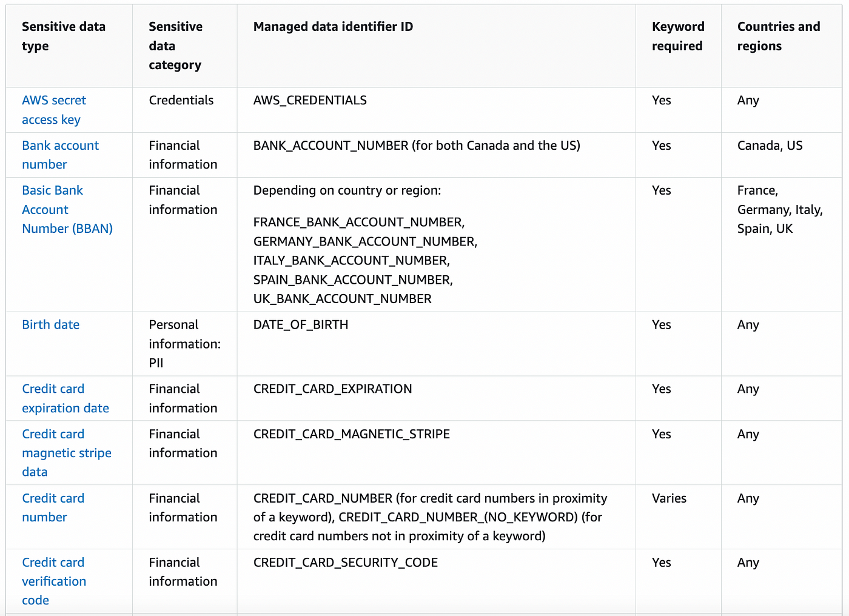Follow the Credit card number link

coord(53,507)
